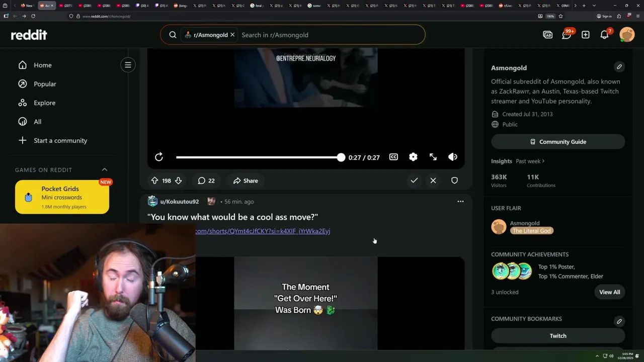Click the Asmongold user flair avatar

pos(499,227)
